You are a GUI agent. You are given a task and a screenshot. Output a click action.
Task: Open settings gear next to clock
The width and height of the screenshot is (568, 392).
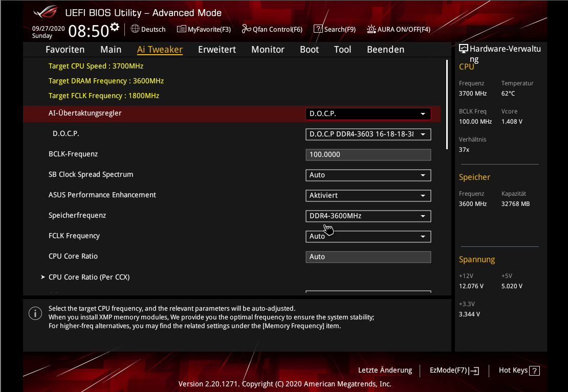115,27
